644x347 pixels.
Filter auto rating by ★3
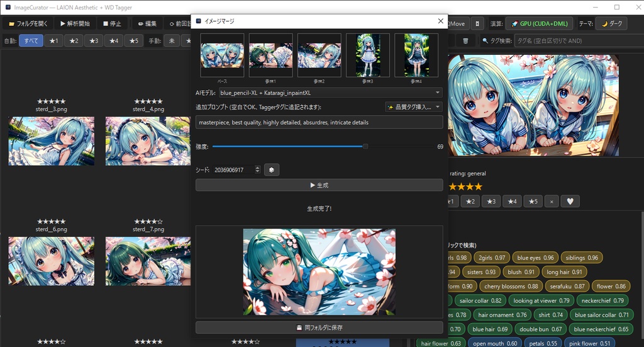pyautogui.click(x=94, y=41)
